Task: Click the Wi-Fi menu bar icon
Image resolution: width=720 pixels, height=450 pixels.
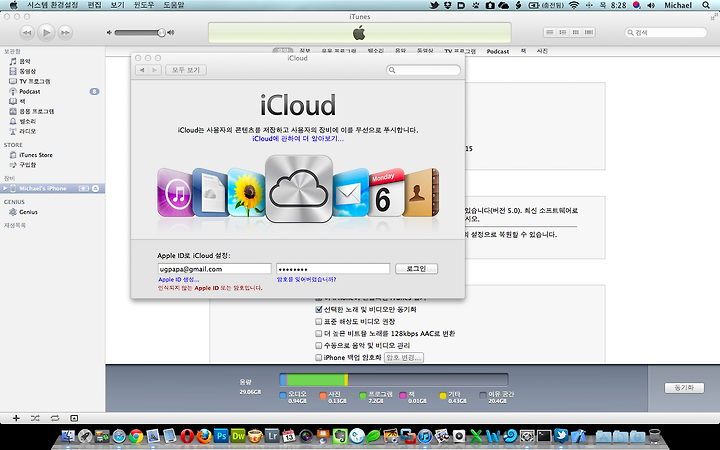Action: pos(574,5)
